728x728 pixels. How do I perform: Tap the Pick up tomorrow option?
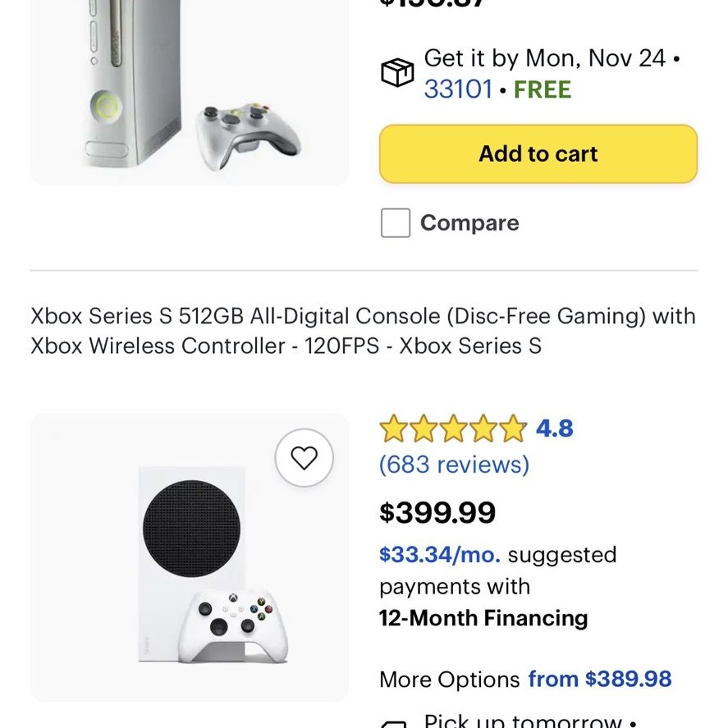coord(523,722)
